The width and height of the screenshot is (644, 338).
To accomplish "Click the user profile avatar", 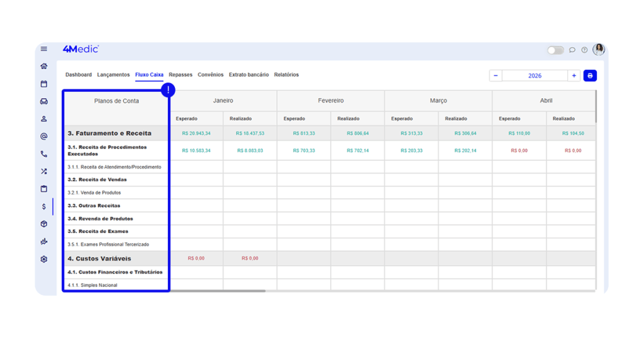I will click(x=599, y=50).
